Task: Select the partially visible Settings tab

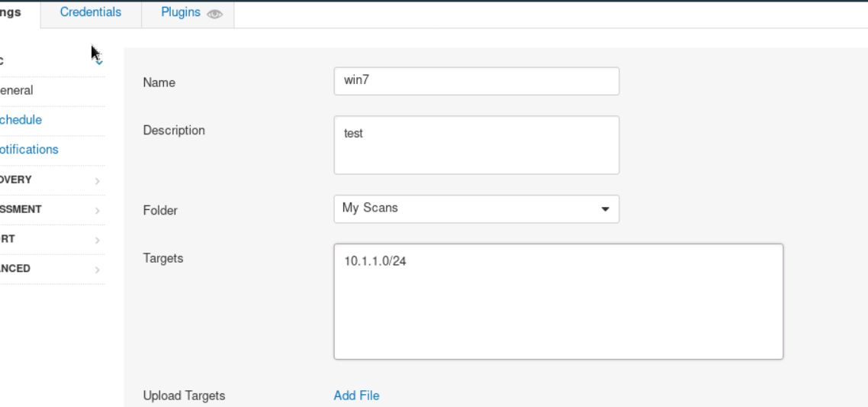Action: pos(11,12)
